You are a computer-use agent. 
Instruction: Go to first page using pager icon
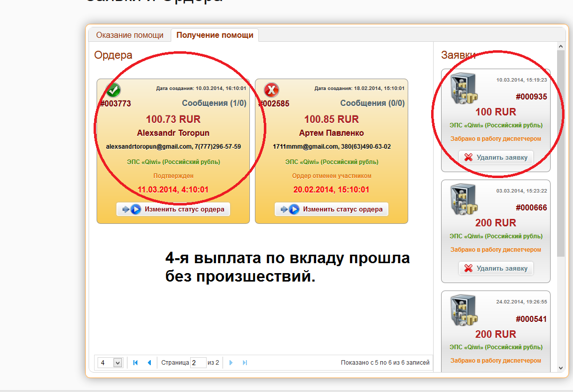[135, 363]
